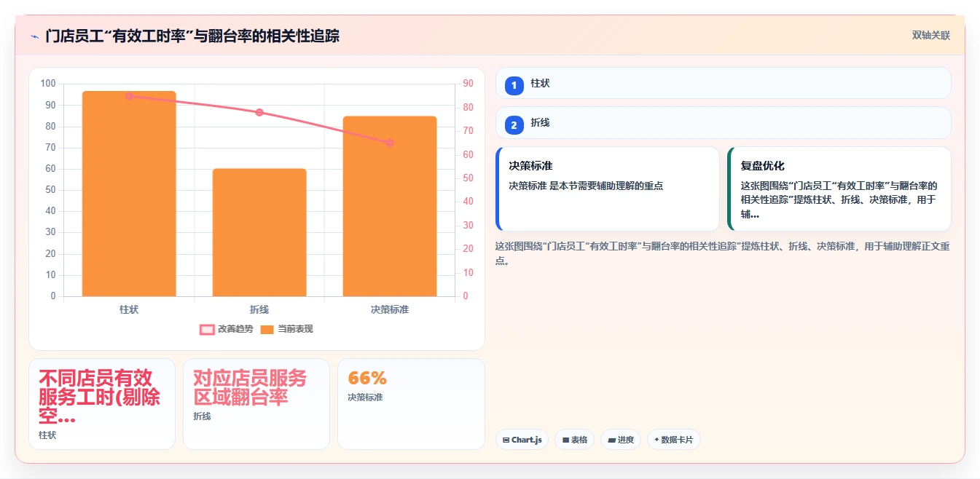Click x-axis label 决策标准 under the chart
Image resolution: width=980 pixels, height=479 pixels.
tap(390, 309)
